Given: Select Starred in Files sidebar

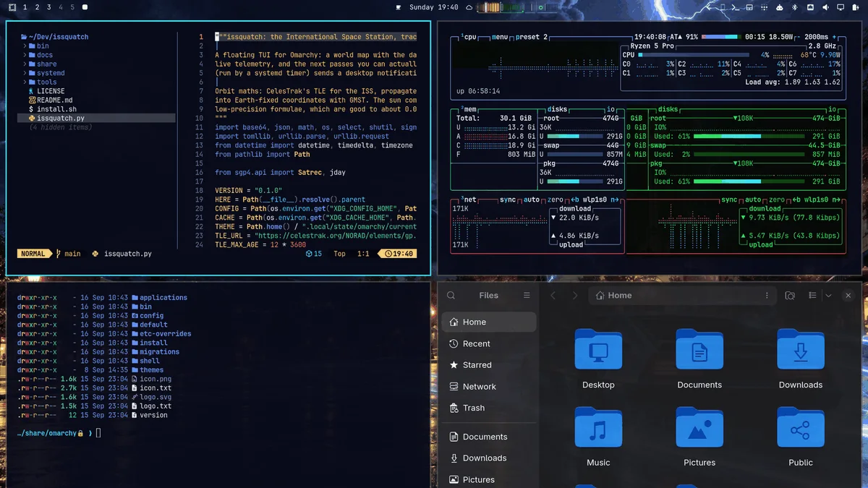Looking at the screenshot, I should 489,365.
